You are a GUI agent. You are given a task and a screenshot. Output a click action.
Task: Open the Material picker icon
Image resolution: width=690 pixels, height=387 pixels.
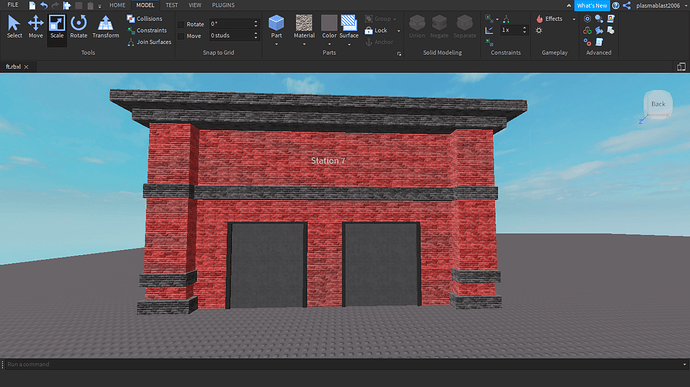(x=304, y=23)
